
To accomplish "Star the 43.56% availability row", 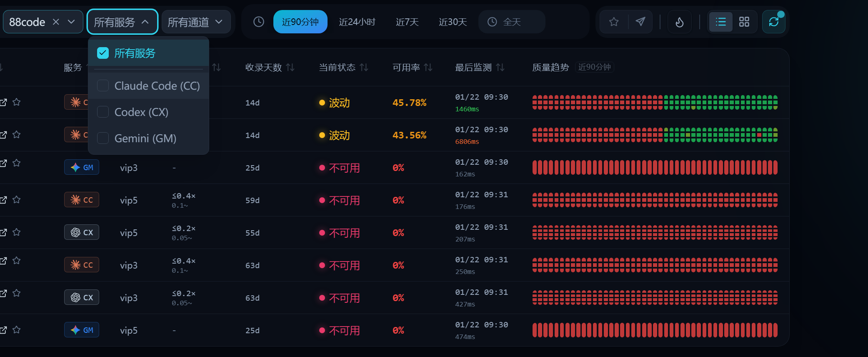I will [17, 135].
